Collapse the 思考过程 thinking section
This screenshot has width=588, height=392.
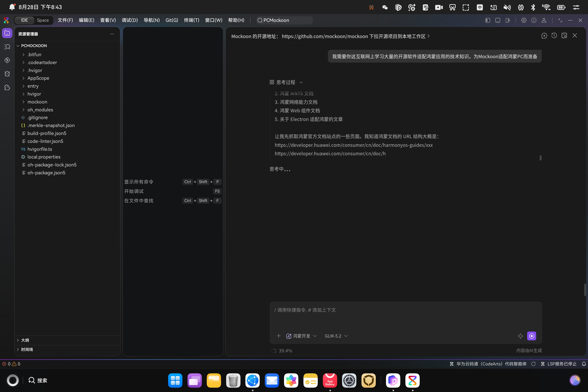(286, 82)
